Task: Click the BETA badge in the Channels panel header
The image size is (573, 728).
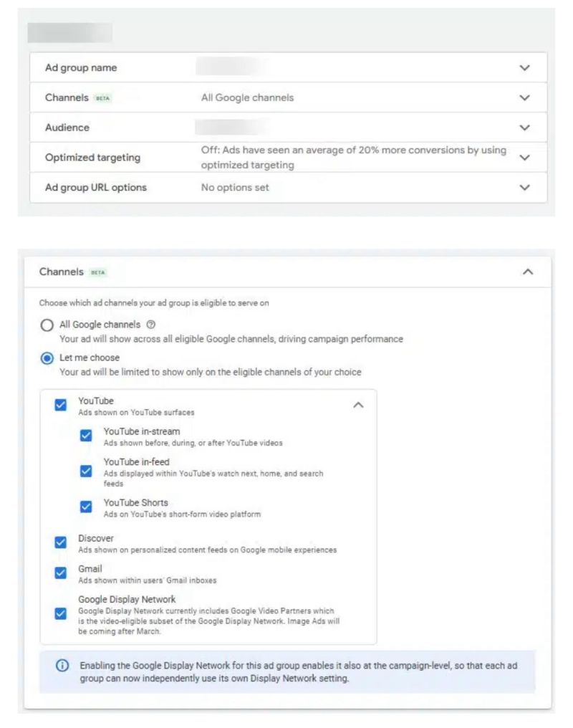Action: pos(97,272)
